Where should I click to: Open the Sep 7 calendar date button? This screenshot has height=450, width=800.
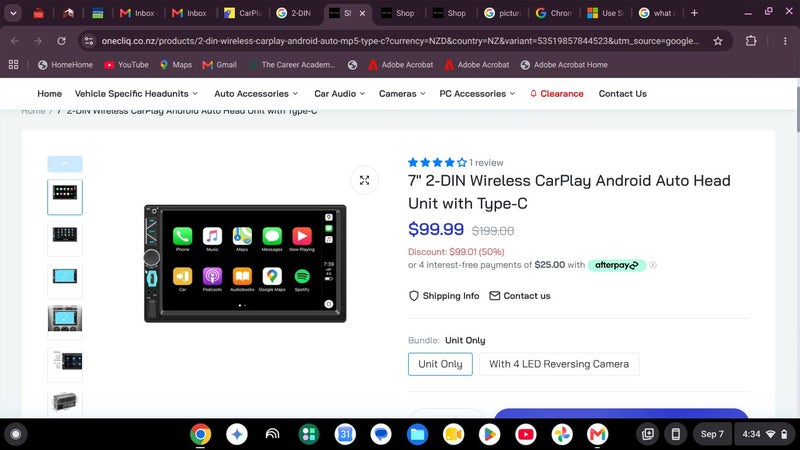(712, 434)
